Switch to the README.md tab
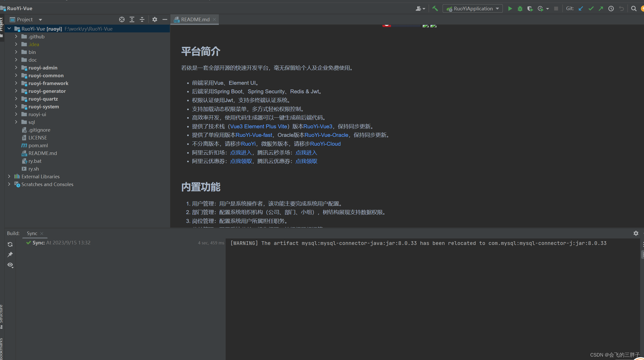The width and height of the screenshot is (644, 360). [195, 19]
